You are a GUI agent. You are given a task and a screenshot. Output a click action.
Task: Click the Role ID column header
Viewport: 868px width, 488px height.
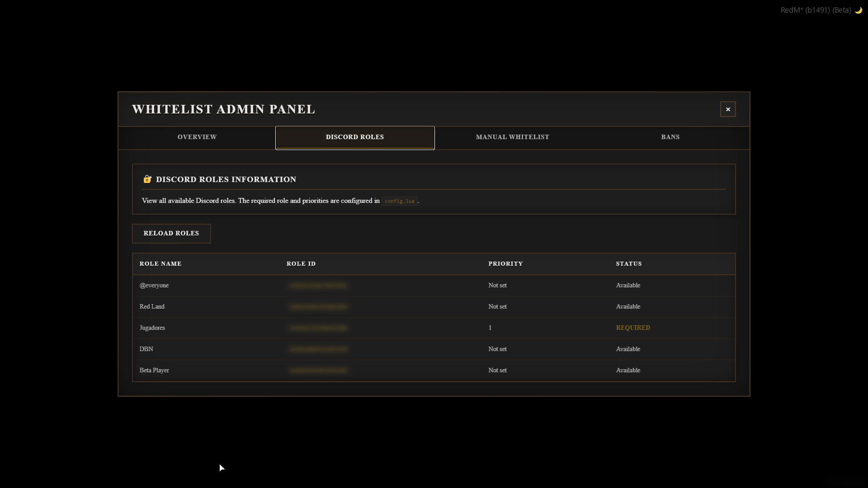[301, 264]
